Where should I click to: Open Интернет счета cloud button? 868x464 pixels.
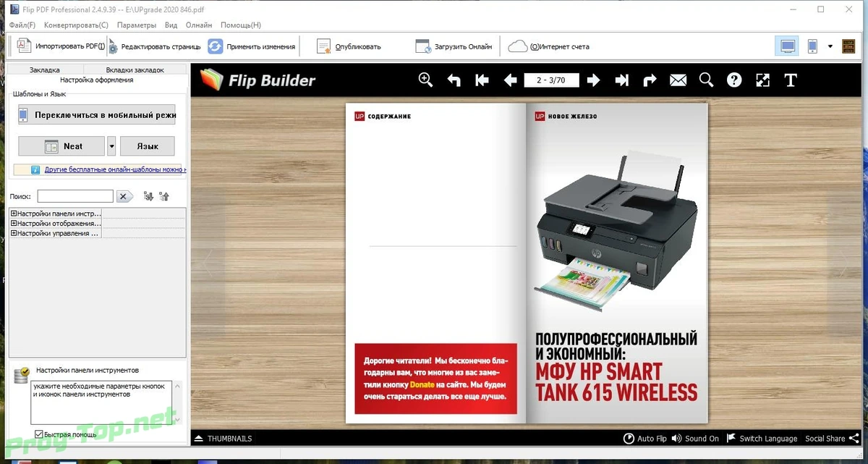[549, 46]
